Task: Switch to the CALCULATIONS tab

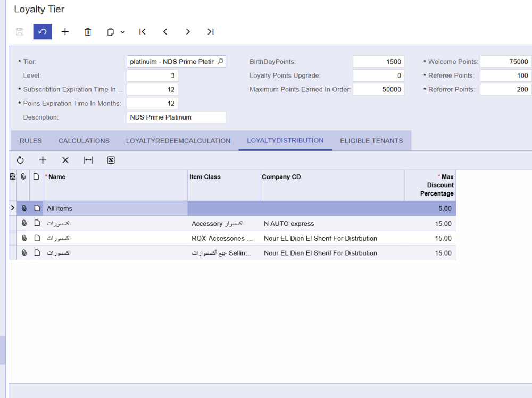Action: pos(84,141)
